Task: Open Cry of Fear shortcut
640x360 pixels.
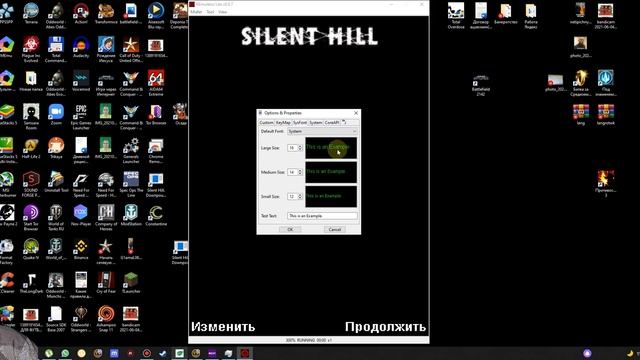Action: 106,282
